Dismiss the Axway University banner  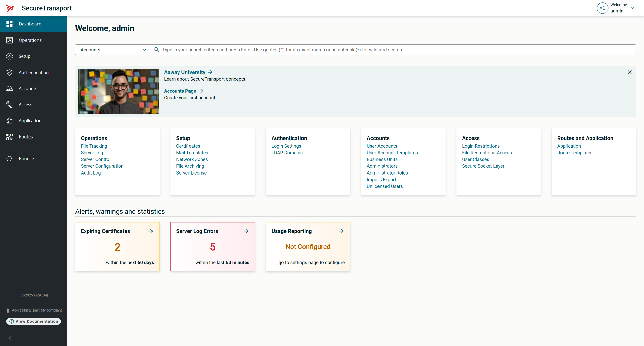coord(630,72)
